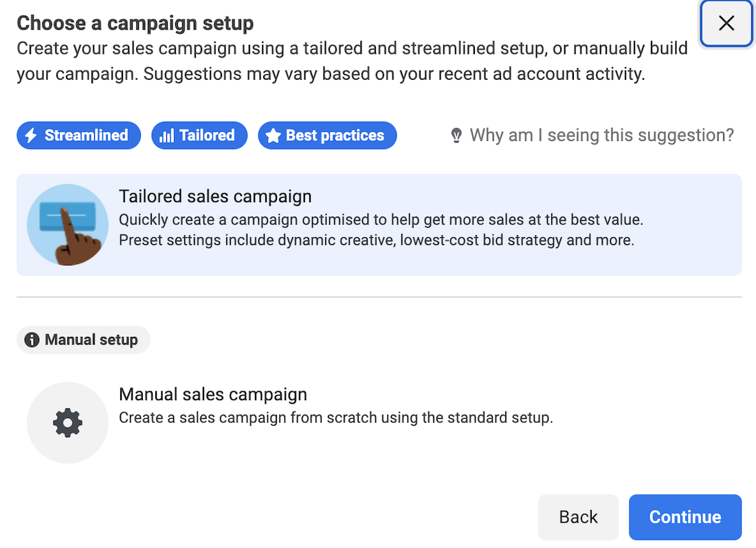
Task: Open 'Why am I seeing this suggestion?'
Action: [x=601, y=135]
